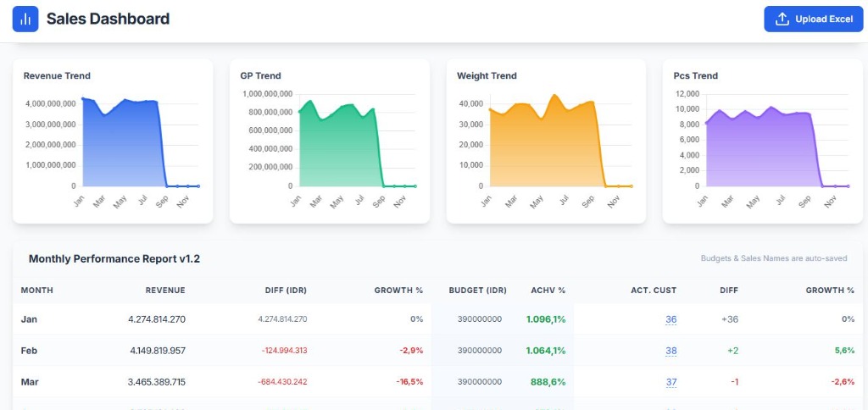The width and height of the screenshot is (868, 410).
Task: Click the BUDGET (IDR) column header
Action: pos(477,291)
